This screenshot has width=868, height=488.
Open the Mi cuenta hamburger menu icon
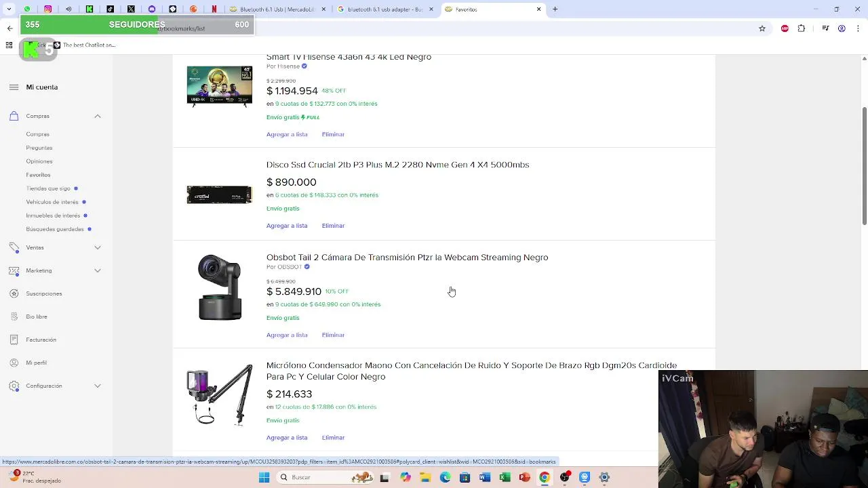pyautogui.click(x=14, y=87)
